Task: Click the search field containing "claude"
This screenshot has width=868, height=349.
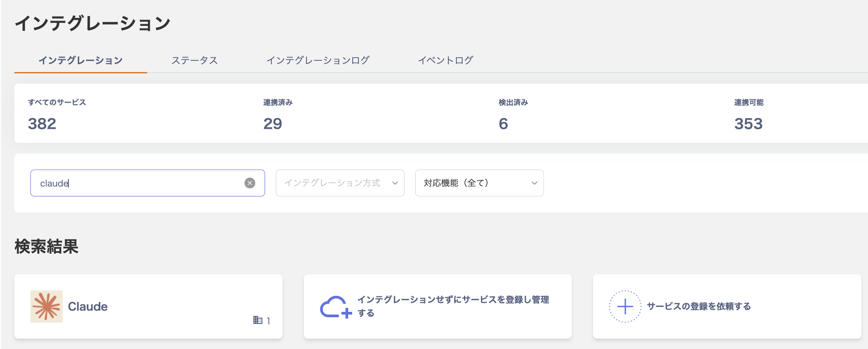Action: [x=139, y=183]
